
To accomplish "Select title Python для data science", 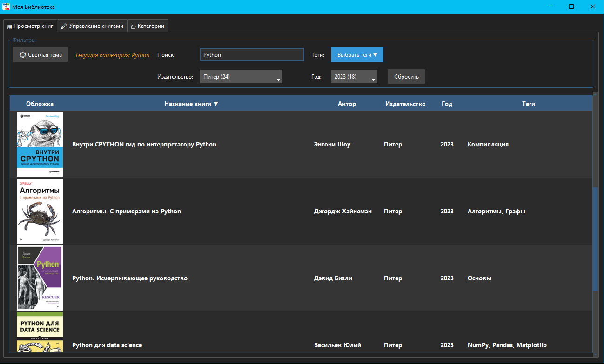I will (x=107, y=345).
